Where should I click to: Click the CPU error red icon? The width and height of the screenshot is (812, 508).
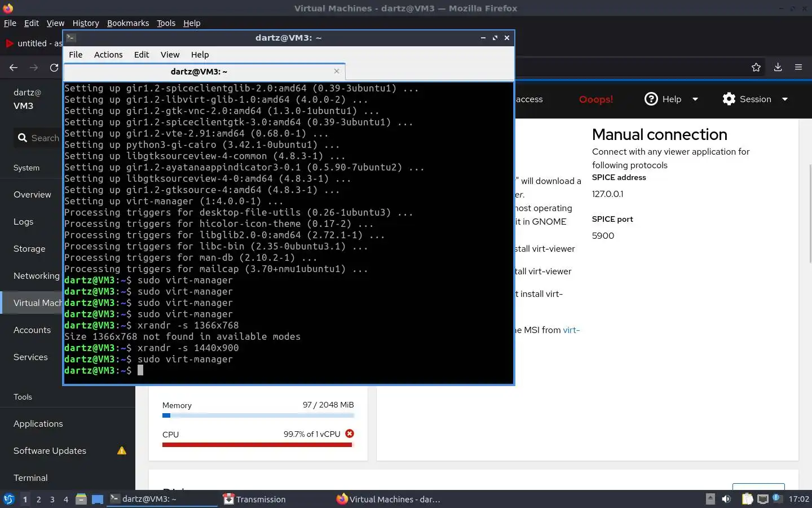[350, 433]
